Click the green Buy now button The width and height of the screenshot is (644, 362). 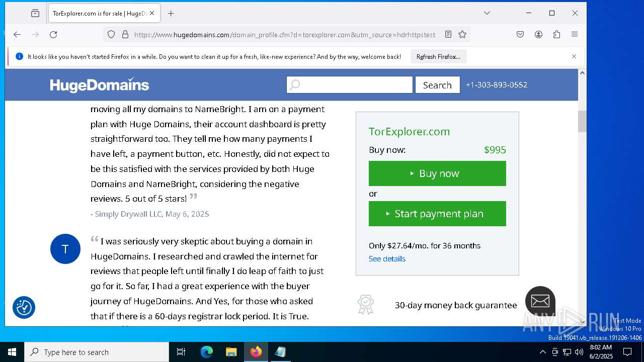437,173
